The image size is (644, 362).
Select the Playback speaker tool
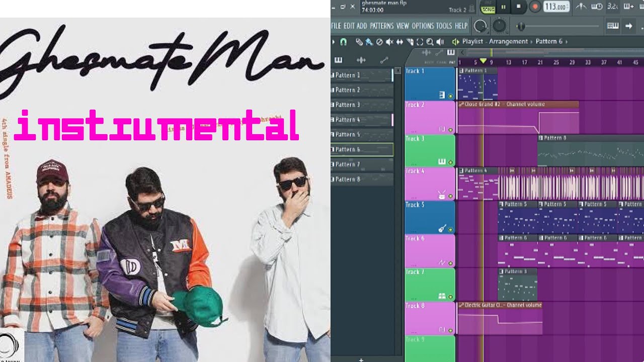coord(440,42)
